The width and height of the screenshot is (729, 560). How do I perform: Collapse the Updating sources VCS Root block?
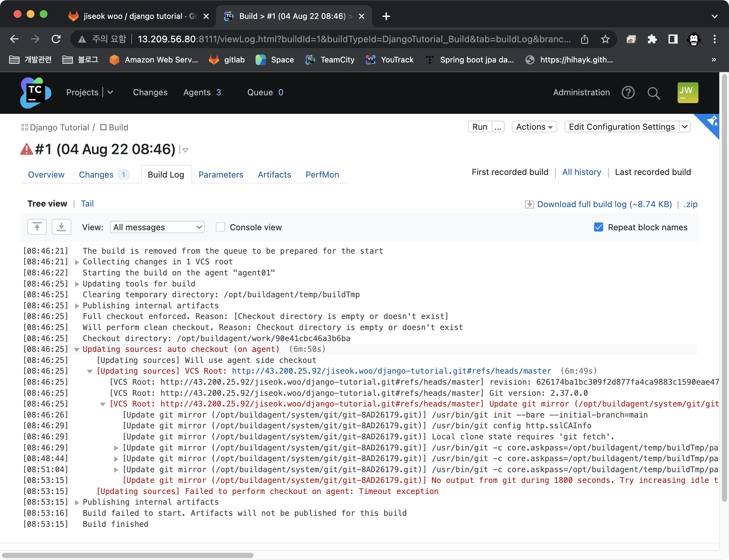(90, 371)
